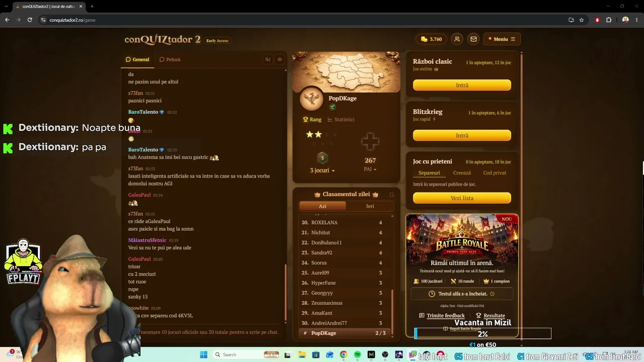Open the Windows Start menu
Screen dimensions: 644x362
coord(203,355)
